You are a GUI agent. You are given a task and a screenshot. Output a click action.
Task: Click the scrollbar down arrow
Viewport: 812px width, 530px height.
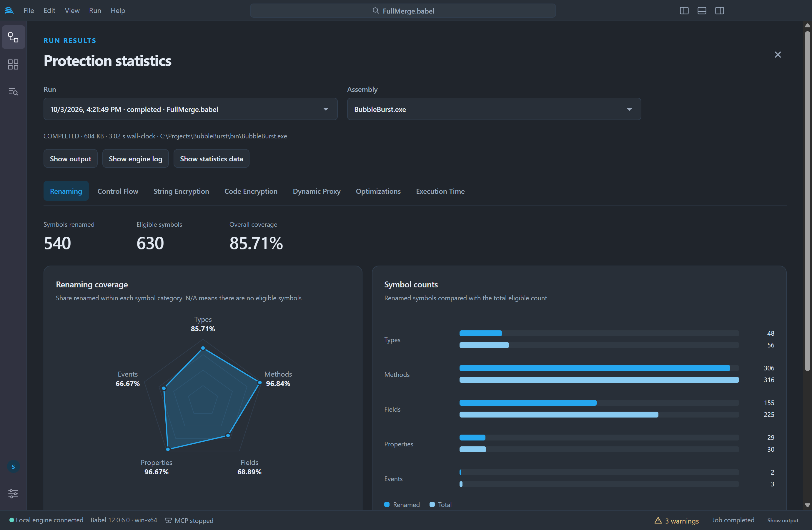tap(807, 505)
